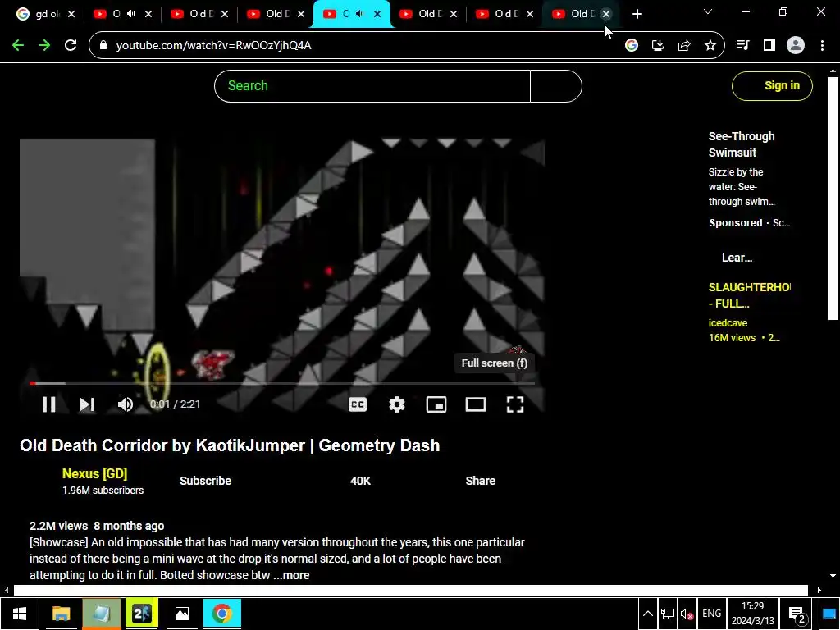
Task: Click inside the YouTube Search field
Action: pyautogui.click(x=372, y=85)
